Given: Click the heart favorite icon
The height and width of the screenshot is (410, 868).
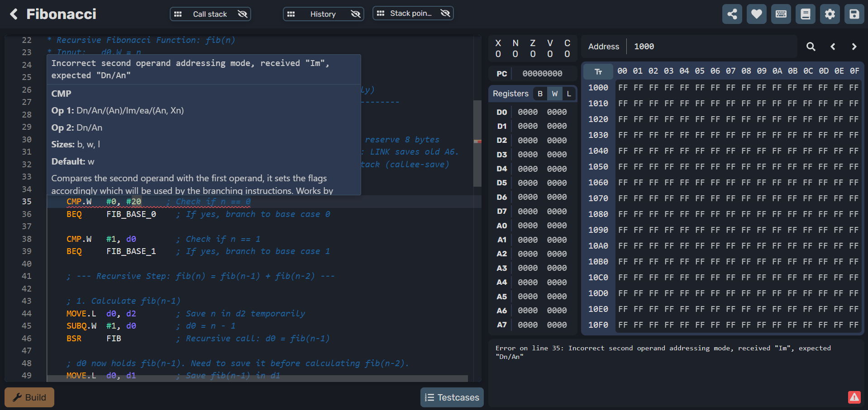Looking at the screenshot, I should pos(757,14).
